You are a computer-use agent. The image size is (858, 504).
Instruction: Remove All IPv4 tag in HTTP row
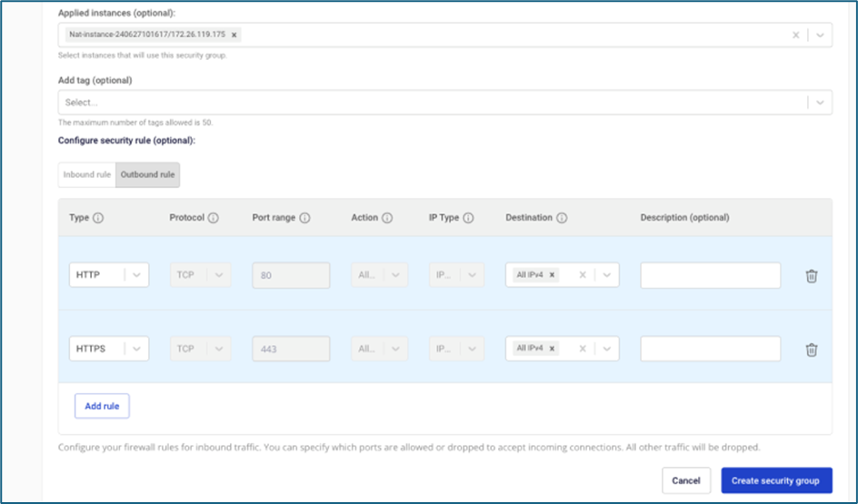(553, 275)
